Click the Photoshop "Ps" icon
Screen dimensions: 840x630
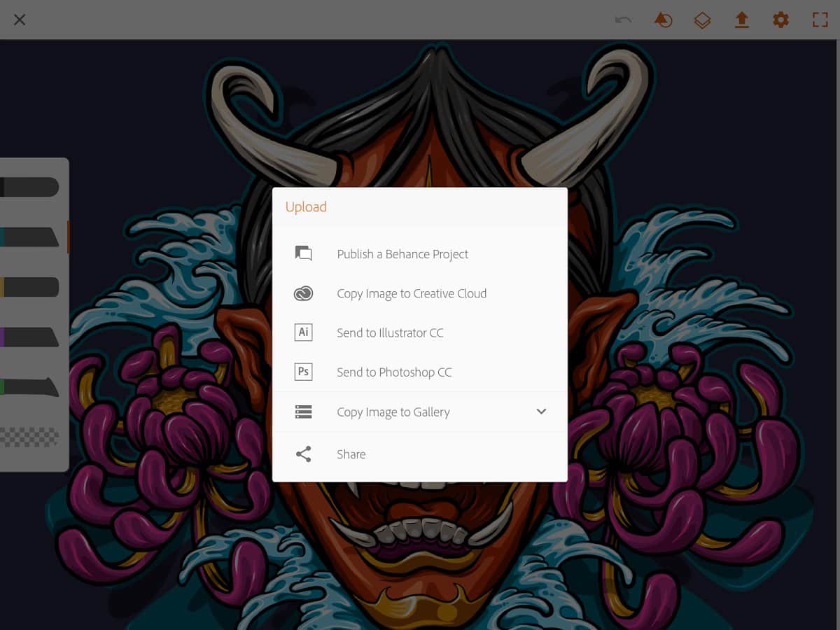point(303,372)
